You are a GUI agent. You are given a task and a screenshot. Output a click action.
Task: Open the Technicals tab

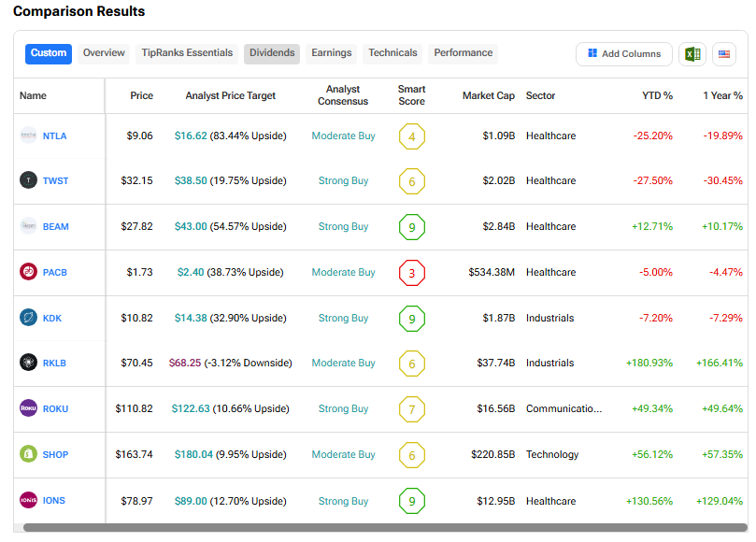(392, 53)
